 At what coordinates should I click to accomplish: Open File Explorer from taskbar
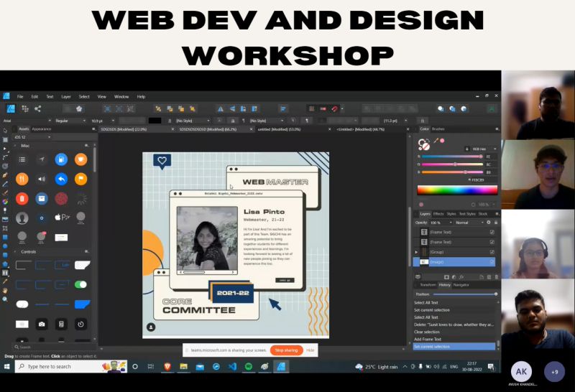[183, 366]
